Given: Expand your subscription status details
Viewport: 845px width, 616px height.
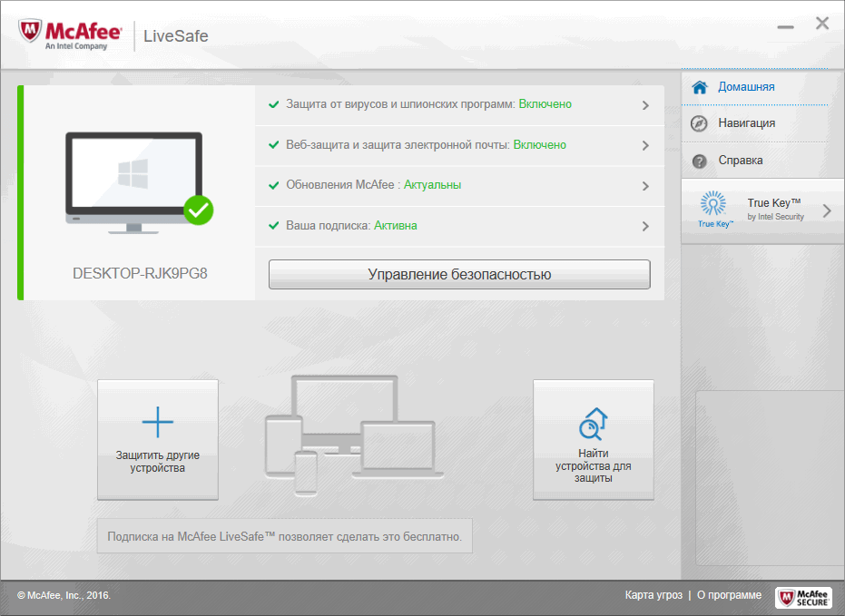Looking at the screenshot, I should click(x=645, y=226).
